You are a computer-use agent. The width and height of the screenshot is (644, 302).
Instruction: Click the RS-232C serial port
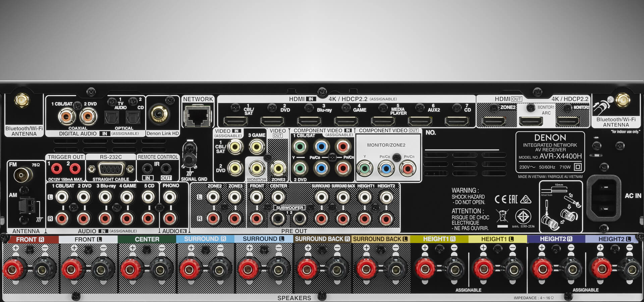[x=111, y=169]
